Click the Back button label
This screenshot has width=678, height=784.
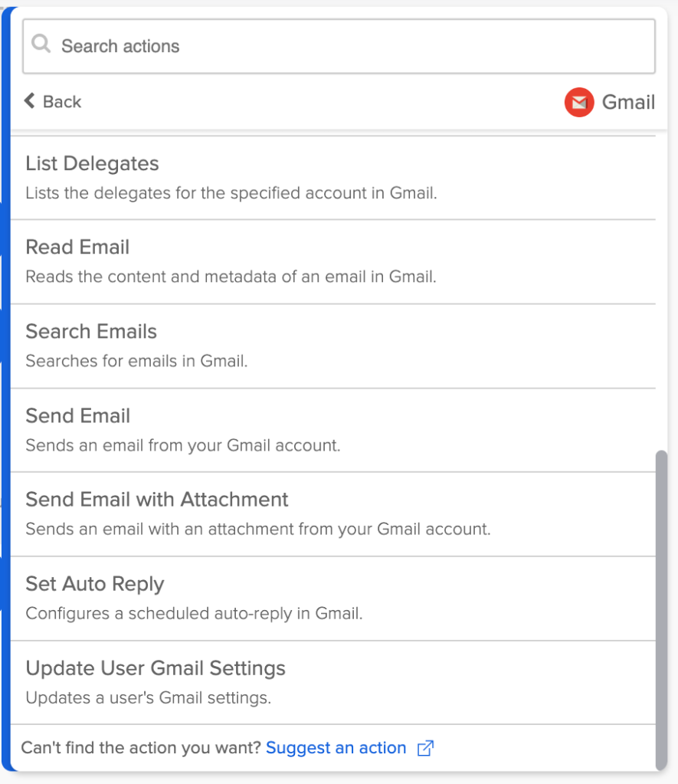61,101
